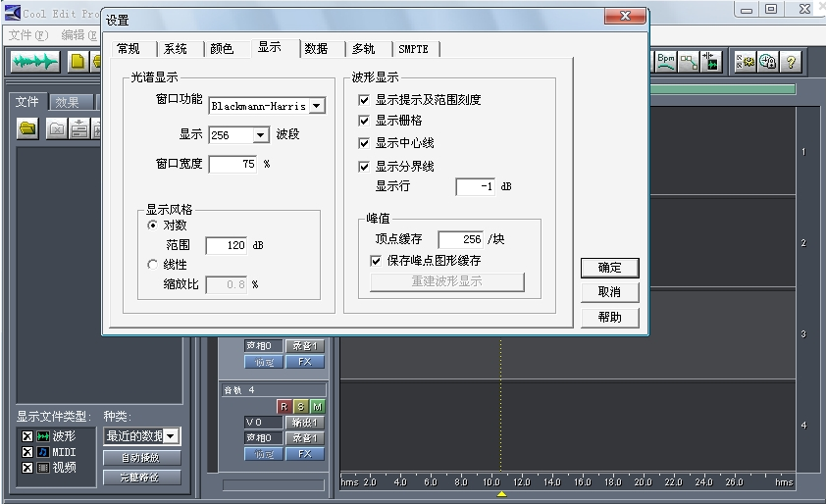This screenshot has width=826, height=504.
Task: Click the snap-to-waveform toolbar icon
Action: click(710, 62)
